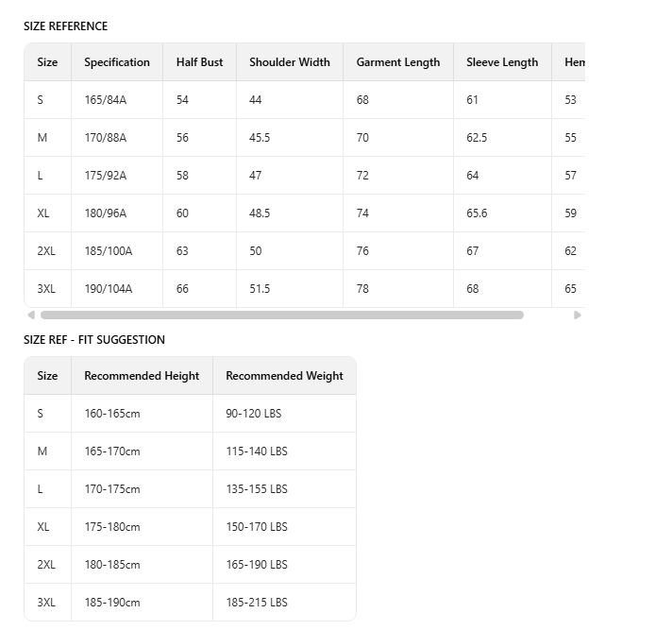Screen dimensions: 672x630
Task: Click the Specification column header
Action: pos(117,62)
